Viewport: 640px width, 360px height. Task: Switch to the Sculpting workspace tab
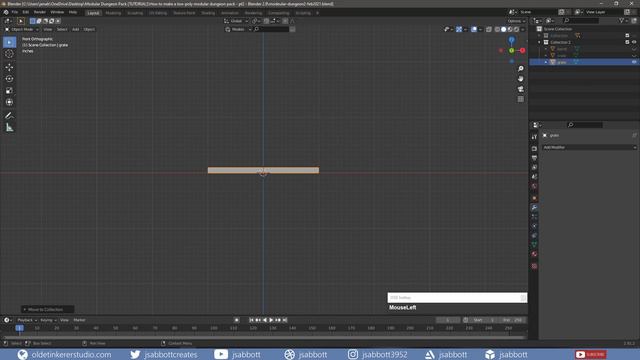coord(135,13)
